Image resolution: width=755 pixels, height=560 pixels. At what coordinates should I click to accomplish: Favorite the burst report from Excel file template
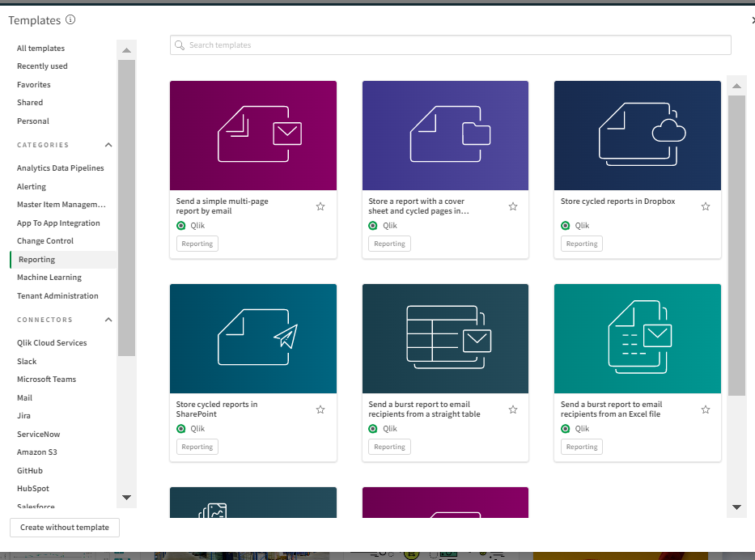pos(706,410)
